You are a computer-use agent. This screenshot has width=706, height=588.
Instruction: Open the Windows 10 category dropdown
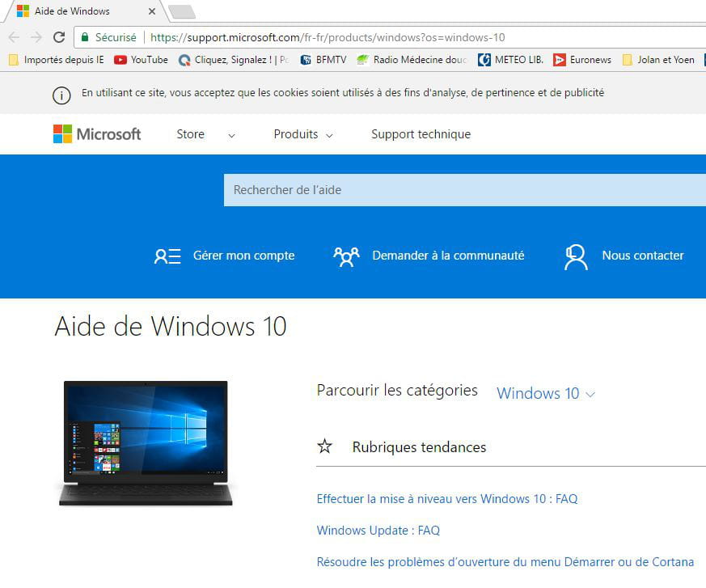(546, 393)
